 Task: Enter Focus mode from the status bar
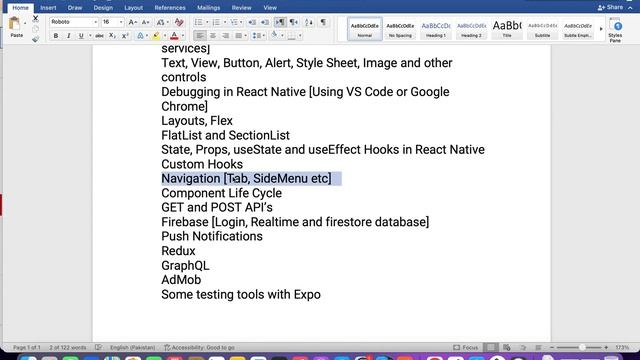[466, 347]
